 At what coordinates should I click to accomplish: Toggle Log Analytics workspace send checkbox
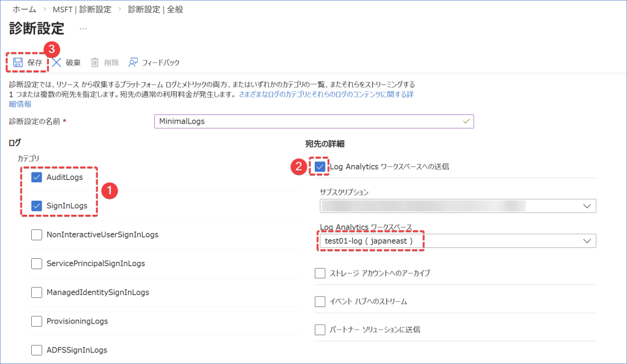[320, 166]
